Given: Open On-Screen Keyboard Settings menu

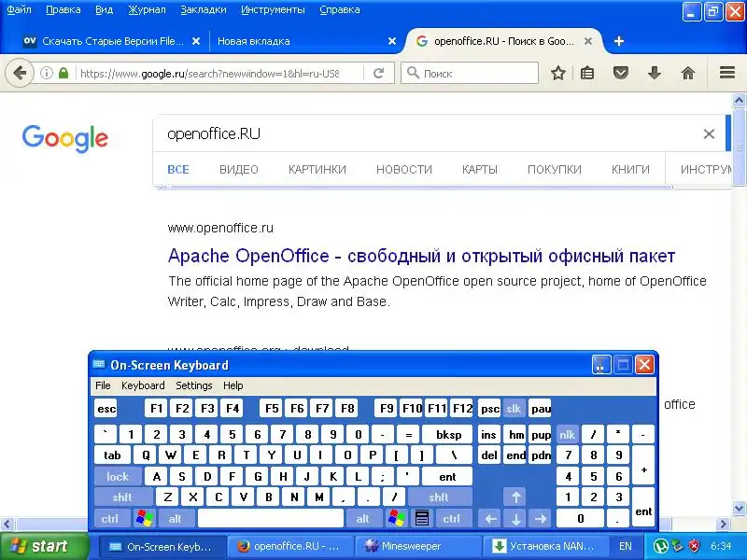Looking at the screenshot, I should coord(194,385).
